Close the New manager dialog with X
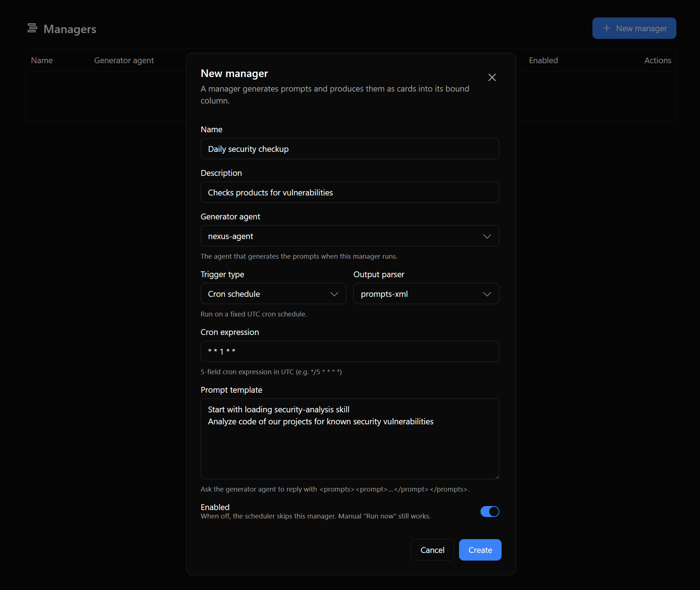 coord(492,77)
